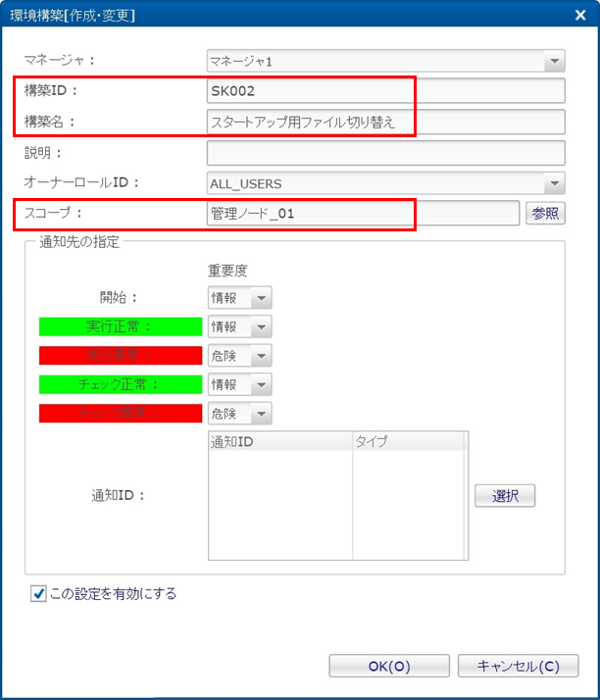Click the 選択 button for notification IDs
This screenshot has height=700, width=600.
pyautogui.click(x=505, y=495)
